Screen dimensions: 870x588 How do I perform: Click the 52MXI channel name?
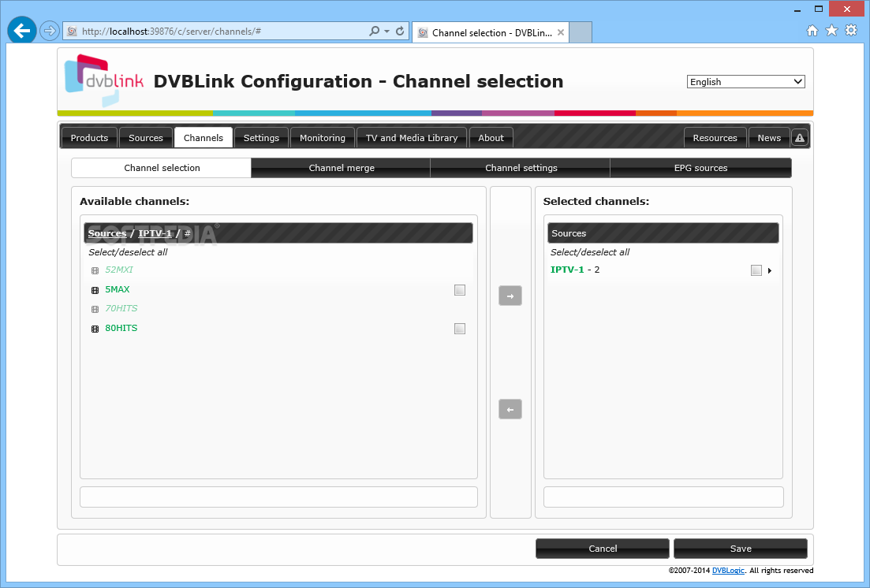[x=119, y=270]
